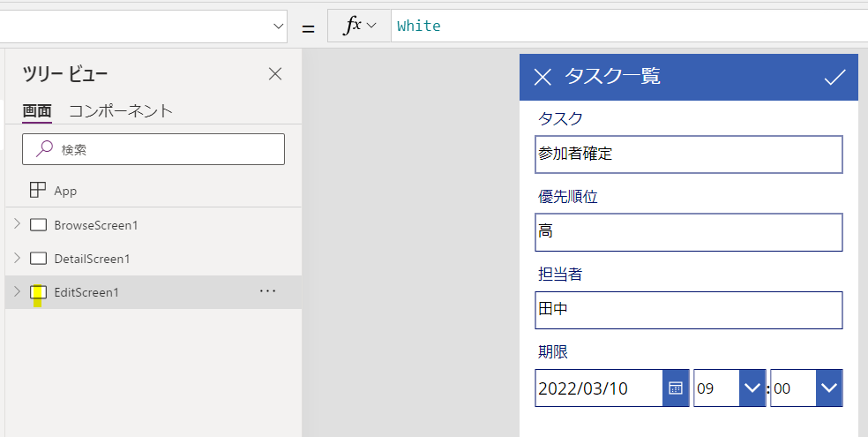Click the DetailScreen1 screen icon

[38, 259]
